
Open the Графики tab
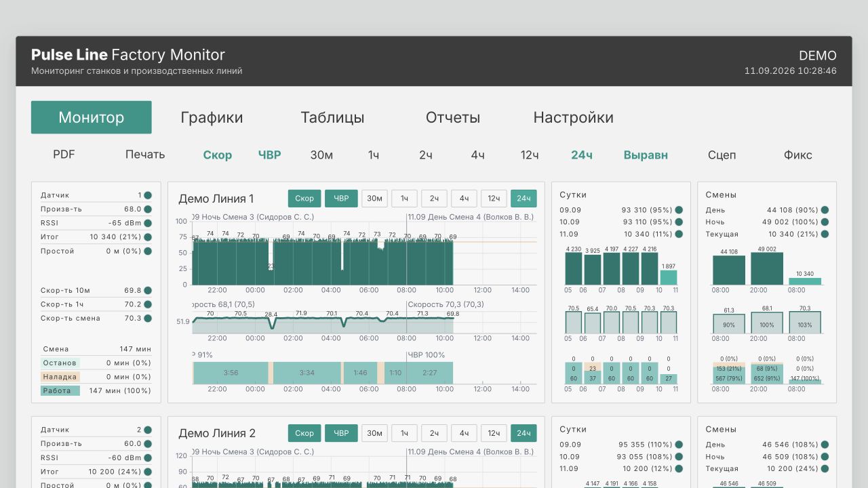pyautogui.click(x=212, y=117)
